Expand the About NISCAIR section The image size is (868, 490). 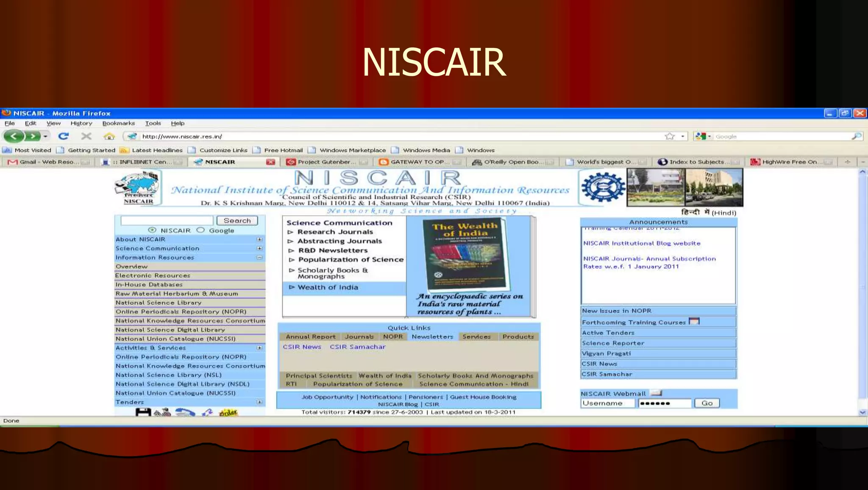259,239
